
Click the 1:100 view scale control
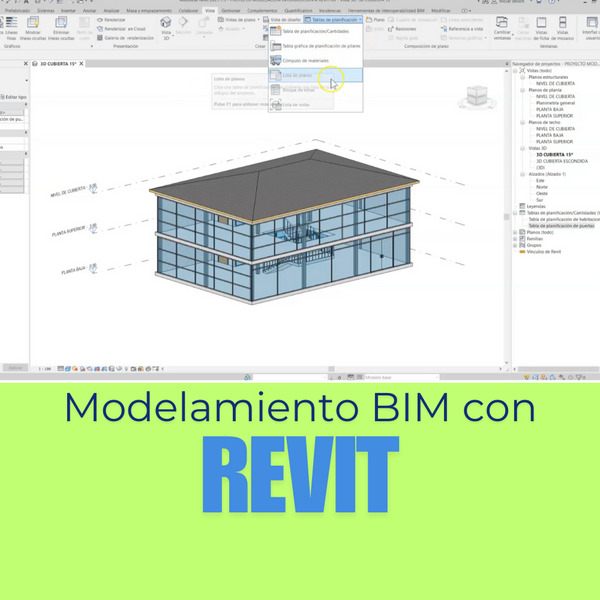(45, 369)
